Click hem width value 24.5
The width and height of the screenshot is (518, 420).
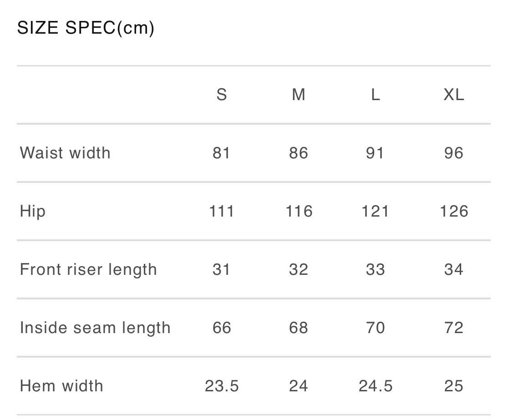click(x=376, y=386)
